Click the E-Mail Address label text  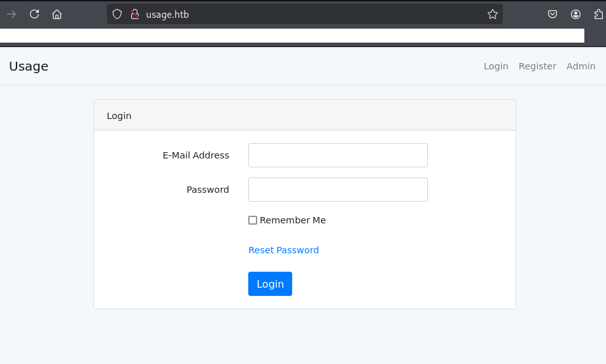coord(195,155)
